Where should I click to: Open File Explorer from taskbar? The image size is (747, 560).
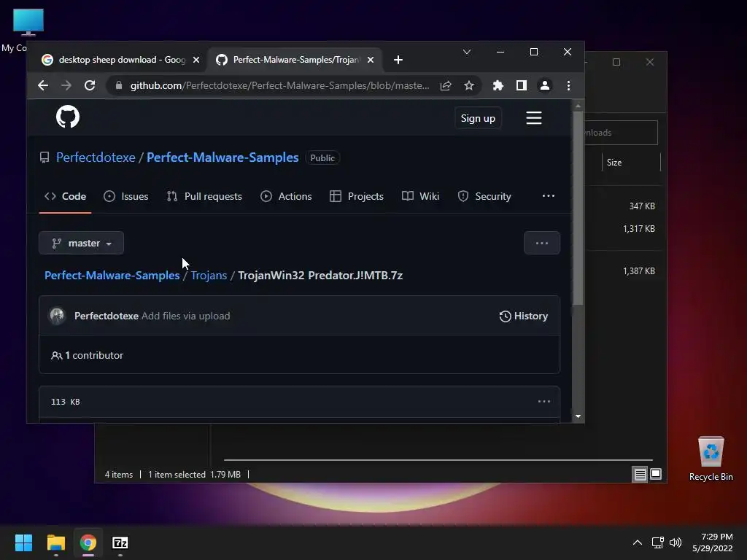(x=55, y=542)
